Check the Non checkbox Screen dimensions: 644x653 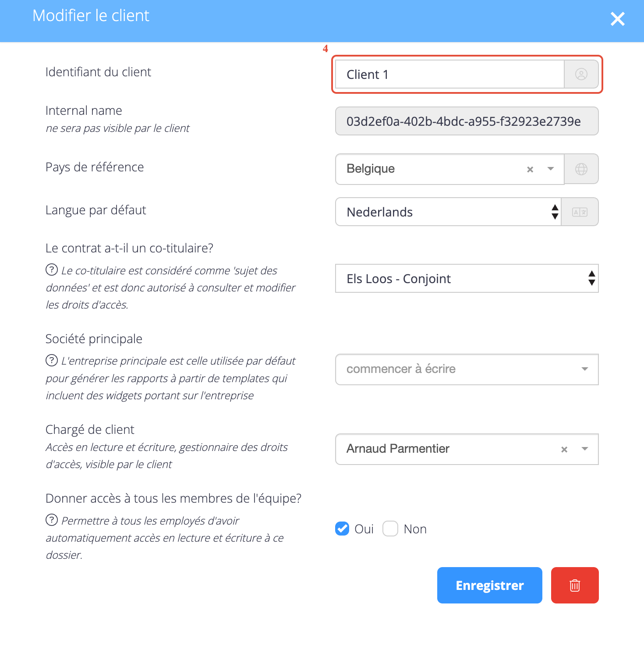click(390, 529)
